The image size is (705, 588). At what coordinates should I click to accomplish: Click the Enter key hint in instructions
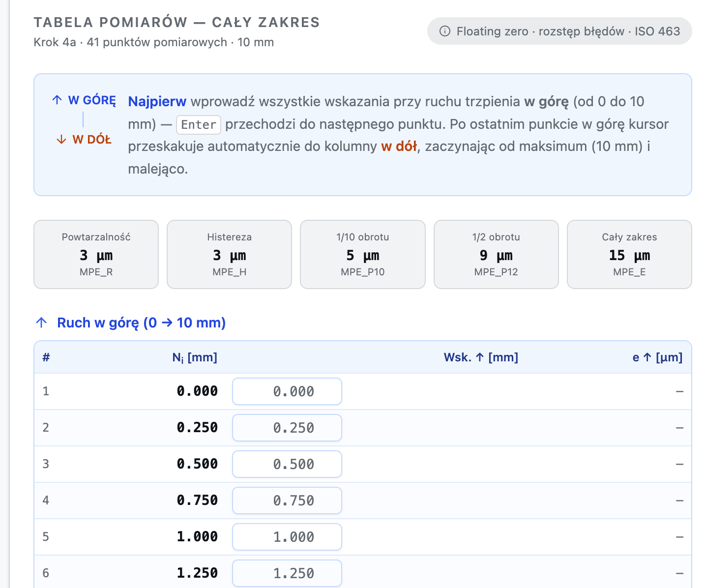[x=199, y=124]
